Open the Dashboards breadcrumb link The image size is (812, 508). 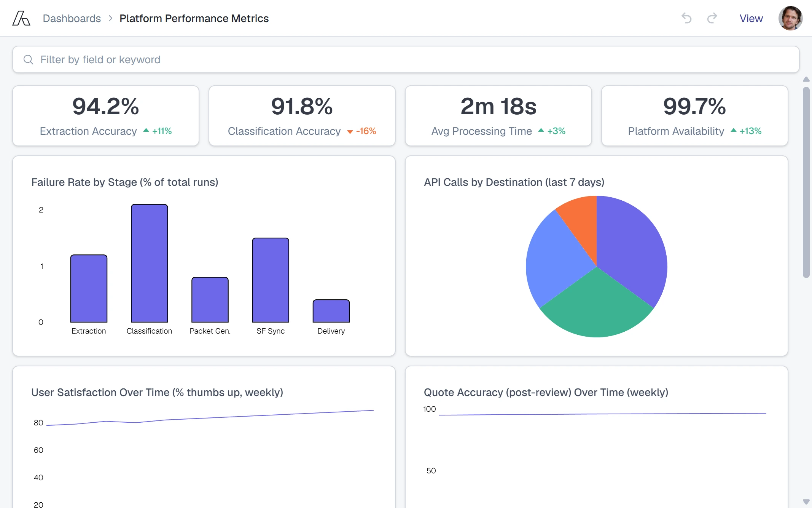coord(72,18)
